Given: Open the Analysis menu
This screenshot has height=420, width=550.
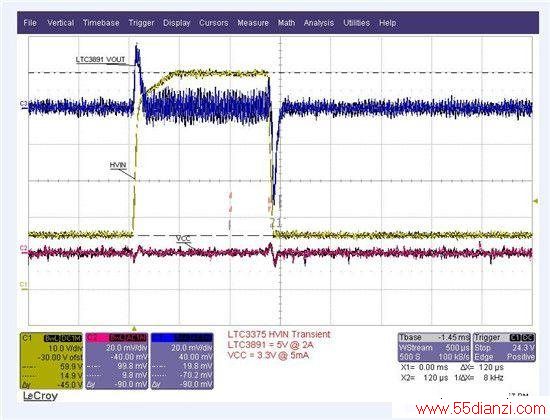Looking at the screenshot, I should point(319,23).
